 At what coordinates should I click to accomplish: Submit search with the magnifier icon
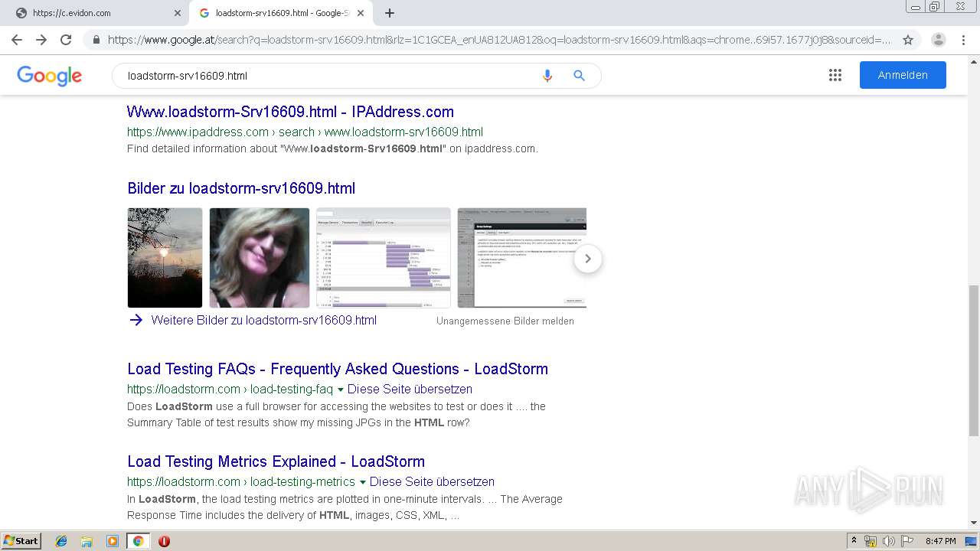pyautogui.click(x=580, y=76)
